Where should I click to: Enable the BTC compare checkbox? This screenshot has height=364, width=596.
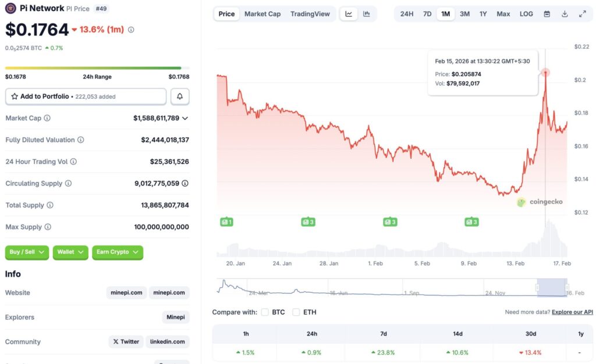tap(265, 312)
